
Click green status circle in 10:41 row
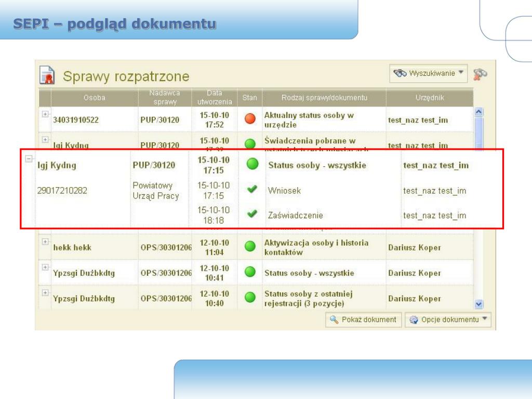coord(250,271)
